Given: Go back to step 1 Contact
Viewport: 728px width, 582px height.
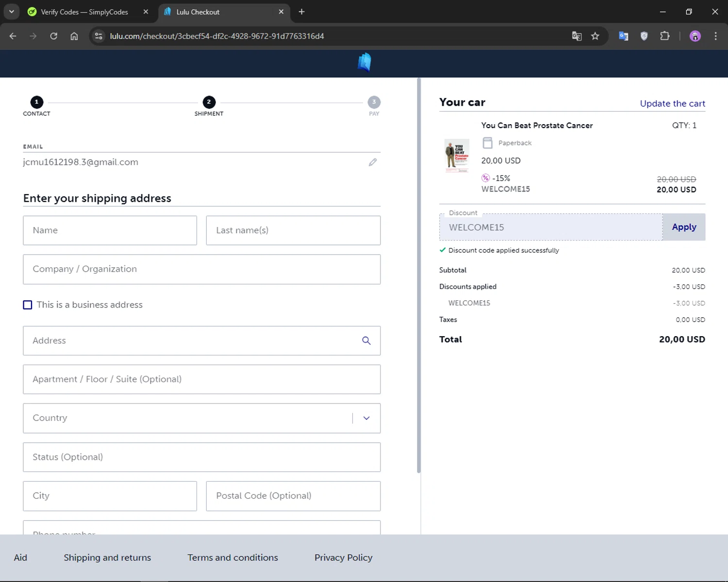Looking at the screenshot, I should (x=36, y=102).
